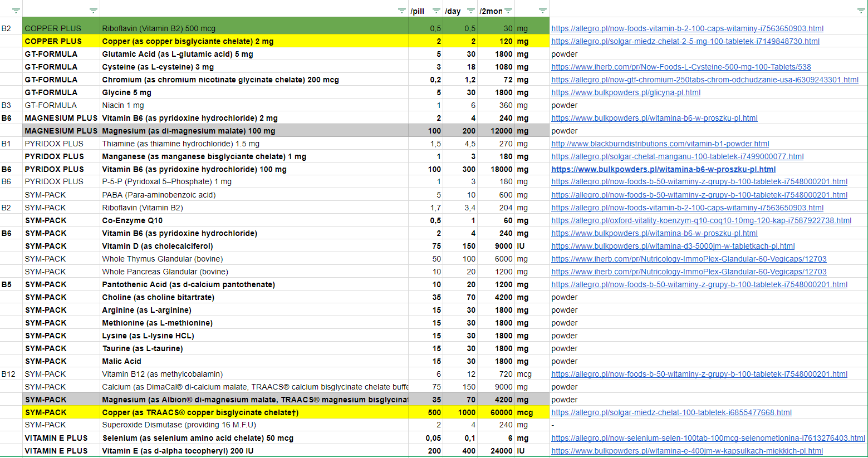Screen dimensions: 868x458
Task: Open the filter dropdown on the /pill column
Action: tap(436, 11)
